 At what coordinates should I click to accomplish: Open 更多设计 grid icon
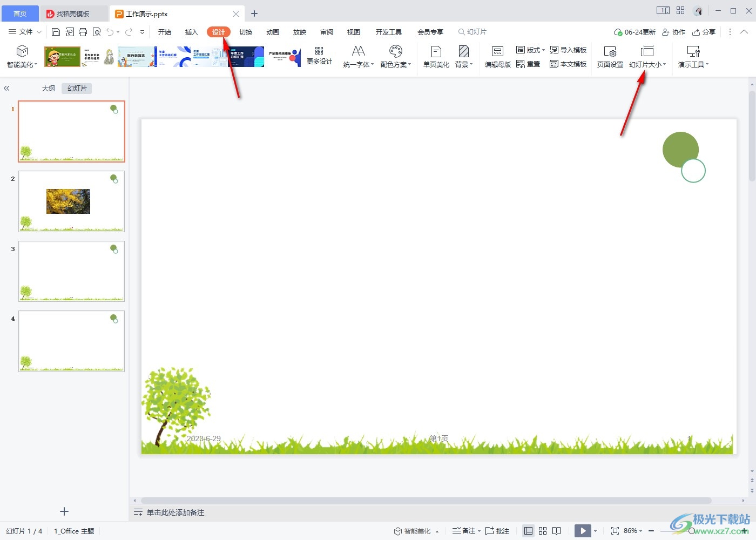pyautogui.click(x=319, y=51)
